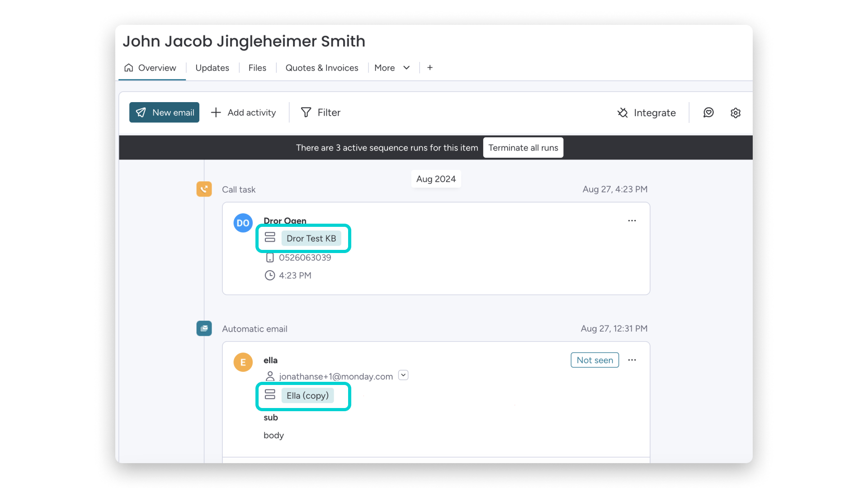The height and width of the screenshot is (488, 868).
Task: Click ella's avatar thumbnail
Action: (243, 362)
